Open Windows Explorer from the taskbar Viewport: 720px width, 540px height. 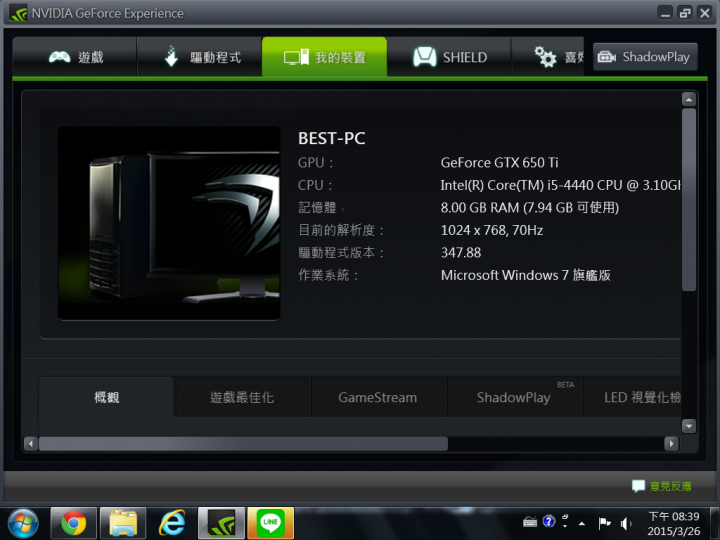click(x=123, y=523)
